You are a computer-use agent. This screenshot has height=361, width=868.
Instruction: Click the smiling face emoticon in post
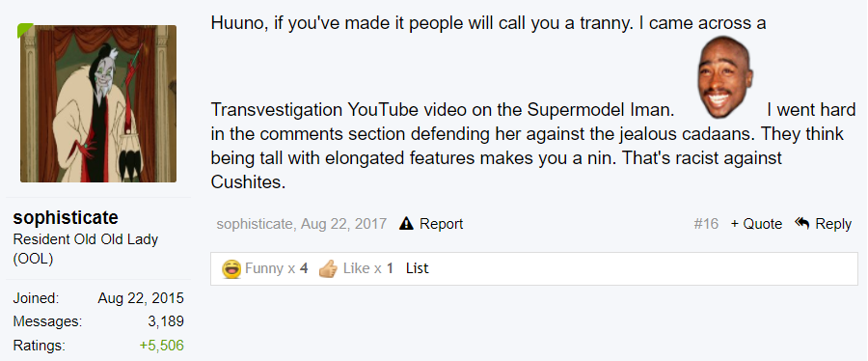(724, 76)
